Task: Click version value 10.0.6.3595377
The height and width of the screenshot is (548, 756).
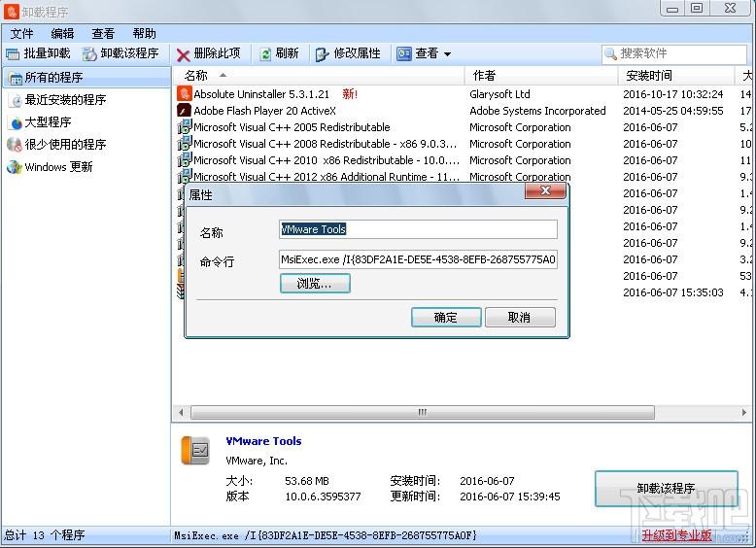Action: tap(323, 497)
